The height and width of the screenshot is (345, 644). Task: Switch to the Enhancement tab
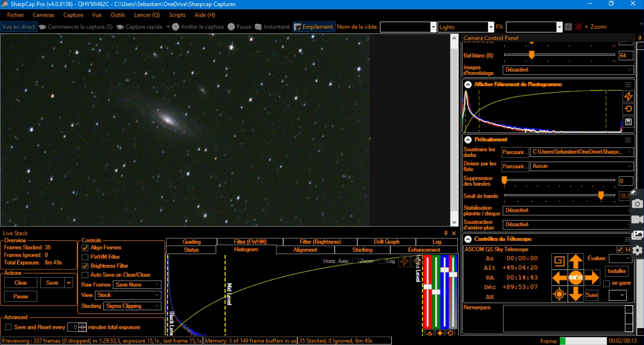click(424, 250)
